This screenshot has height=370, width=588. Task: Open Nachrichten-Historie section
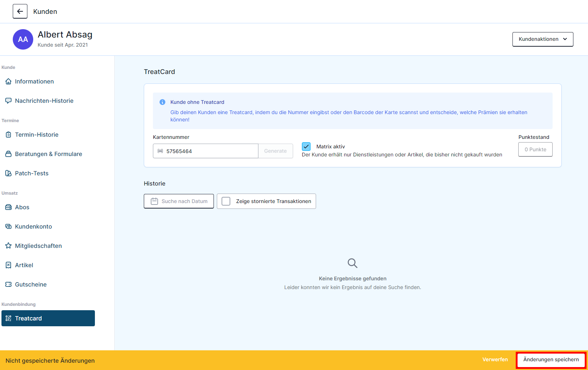point(48,101)
